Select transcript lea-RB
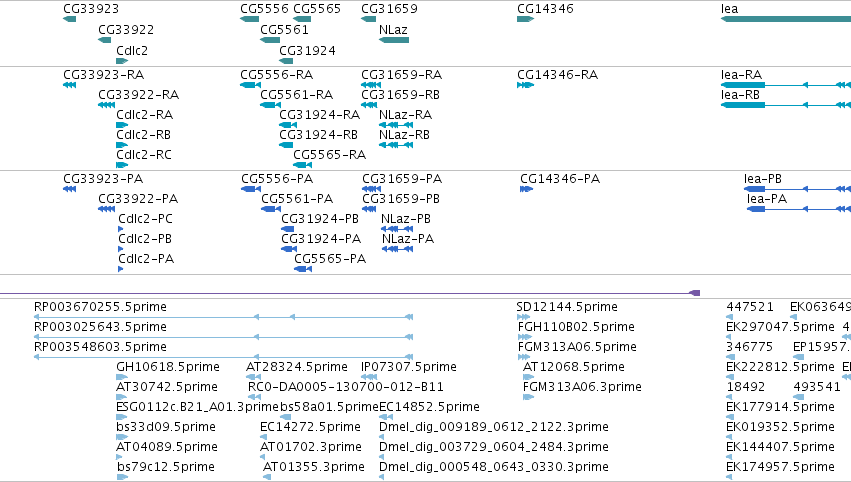 pos(740,95)
